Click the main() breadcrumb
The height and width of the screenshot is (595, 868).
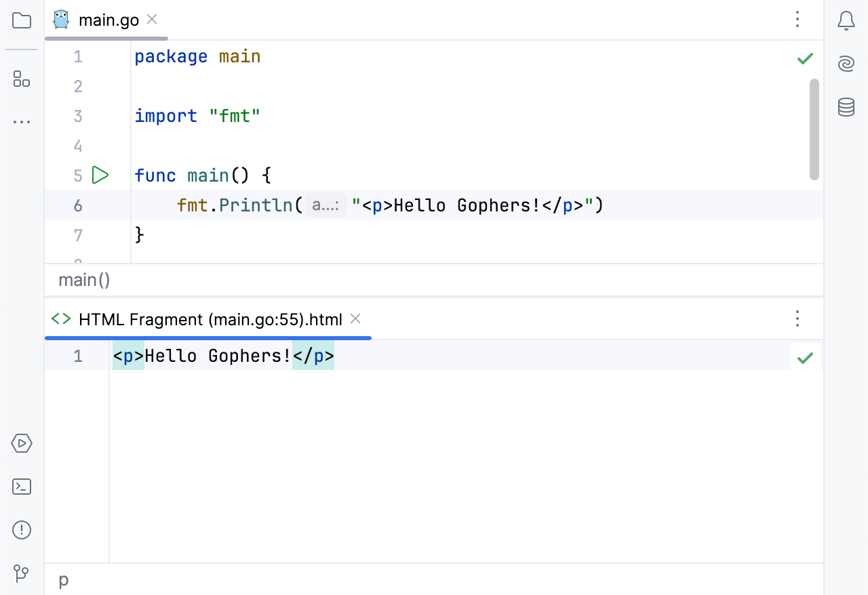[84, 279]
